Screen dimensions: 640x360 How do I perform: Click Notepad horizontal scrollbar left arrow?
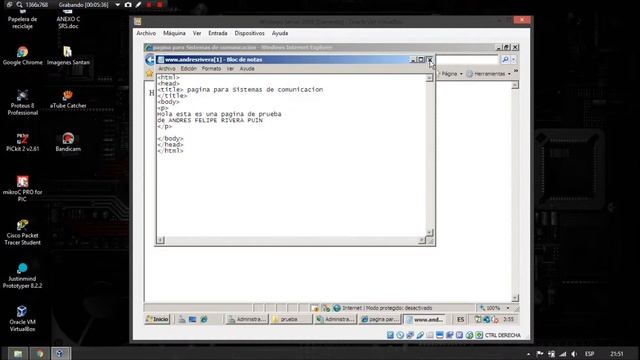pos(160,240)
